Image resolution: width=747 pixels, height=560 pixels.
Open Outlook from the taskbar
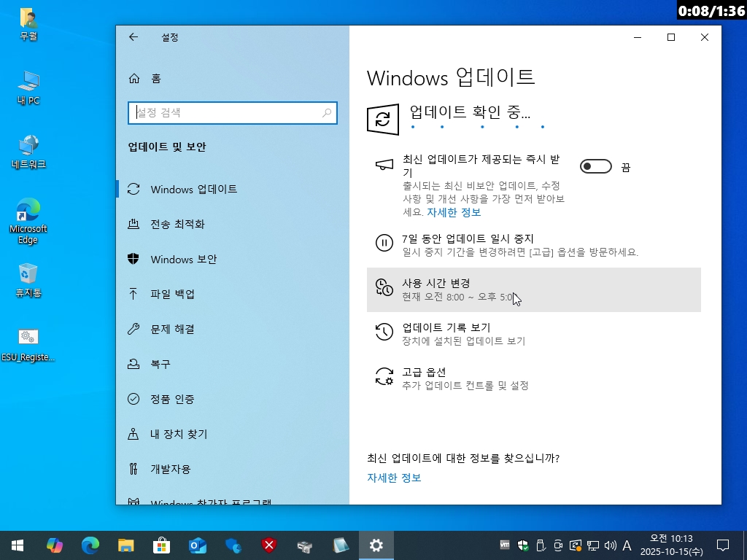(197, 545)
